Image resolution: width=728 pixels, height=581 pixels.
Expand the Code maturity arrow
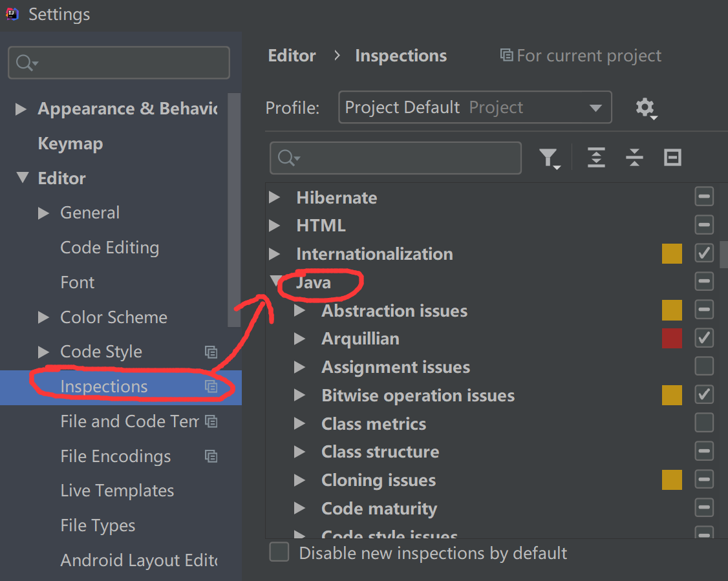coord(299,509)
